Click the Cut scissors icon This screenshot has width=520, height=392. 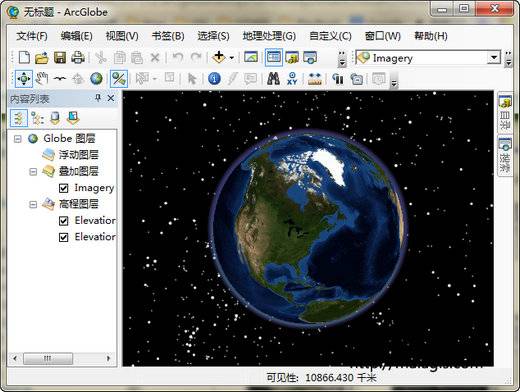[101, 58]
